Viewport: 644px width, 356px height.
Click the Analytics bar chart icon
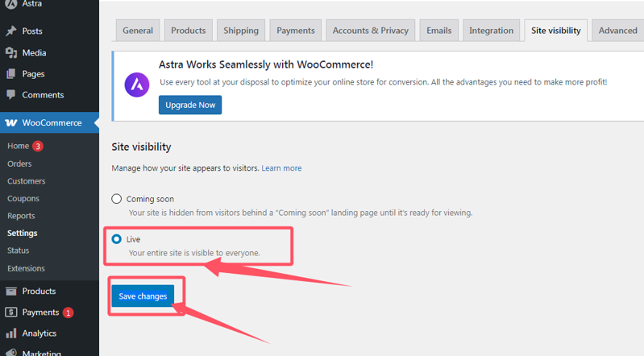pos(10,333)
